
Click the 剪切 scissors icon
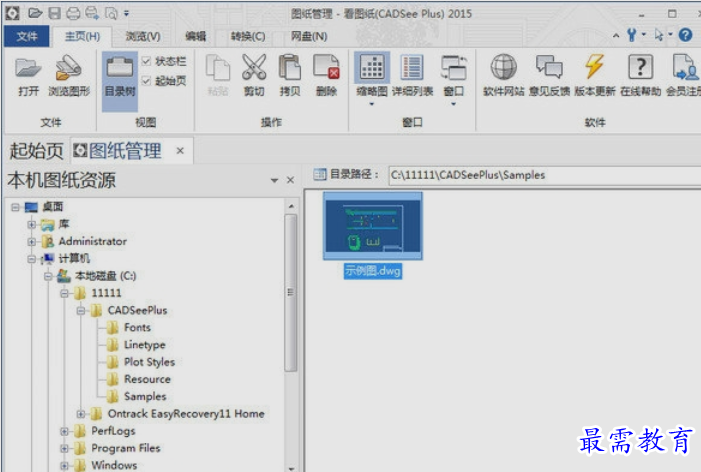point(254,67)
